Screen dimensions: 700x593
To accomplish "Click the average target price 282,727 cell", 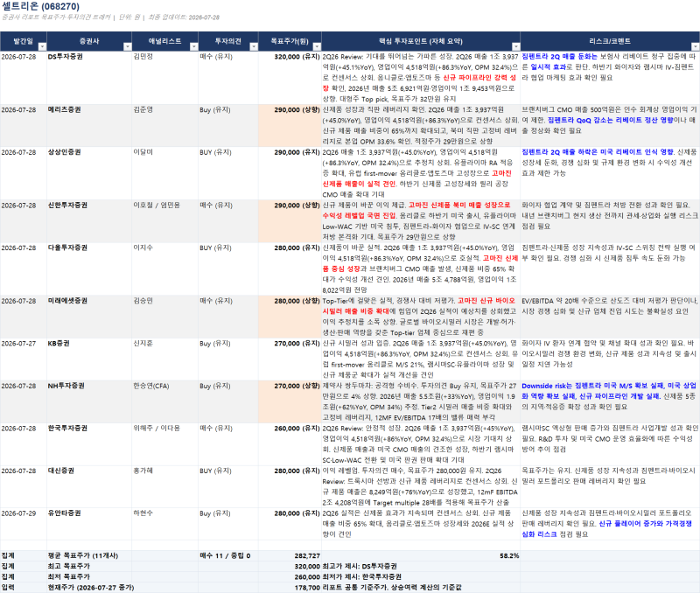I will [x=290, y=555].
